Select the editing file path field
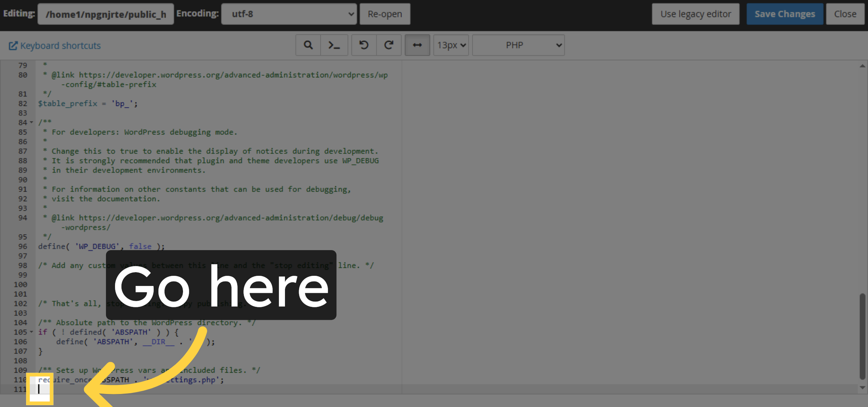Viewport: 868px width, 407px height. 106,14
